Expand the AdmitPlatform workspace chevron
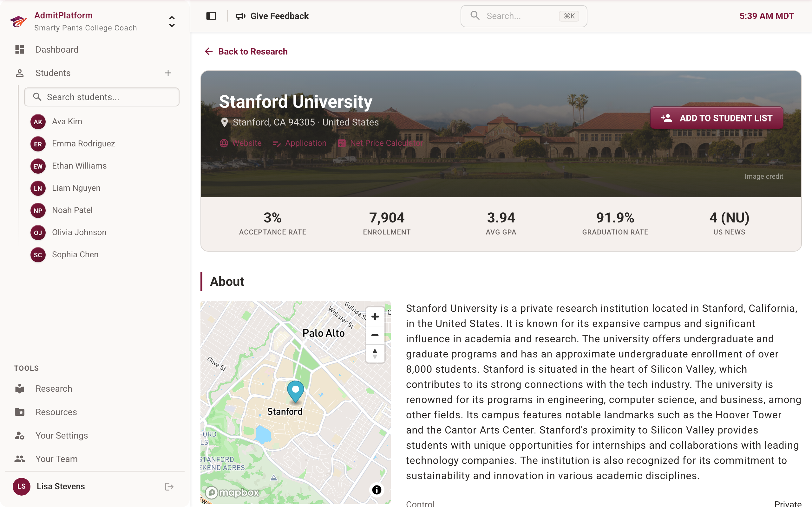This screenshot has height=507, width=812. [x=172, y=22]
